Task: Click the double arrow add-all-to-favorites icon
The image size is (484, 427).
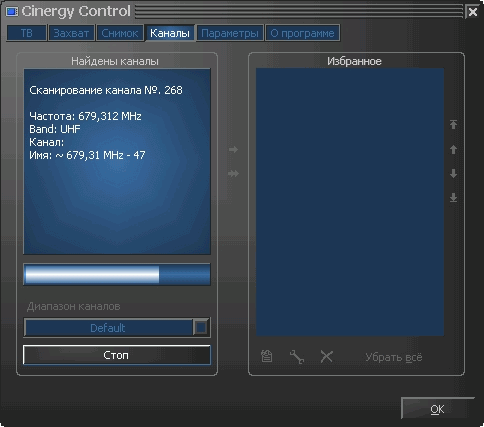Action: pyautogui.click(x=233, y=173)
